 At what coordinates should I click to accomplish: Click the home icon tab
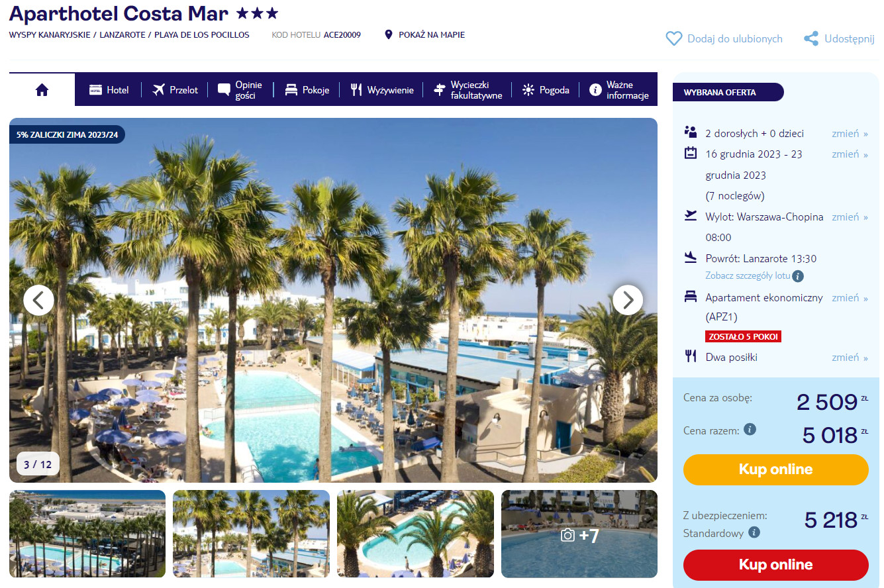click(42, 90)
